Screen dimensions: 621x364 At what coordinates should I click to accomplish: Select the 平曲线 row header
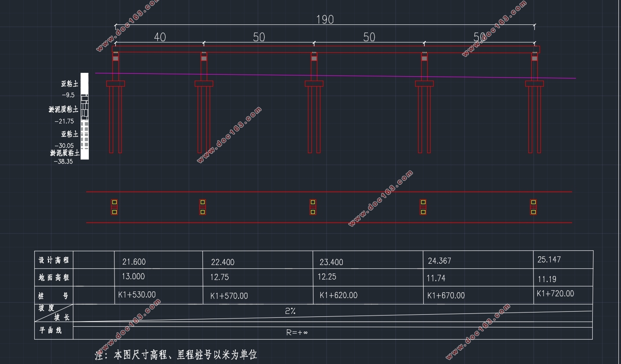click(x=51, y=330)
